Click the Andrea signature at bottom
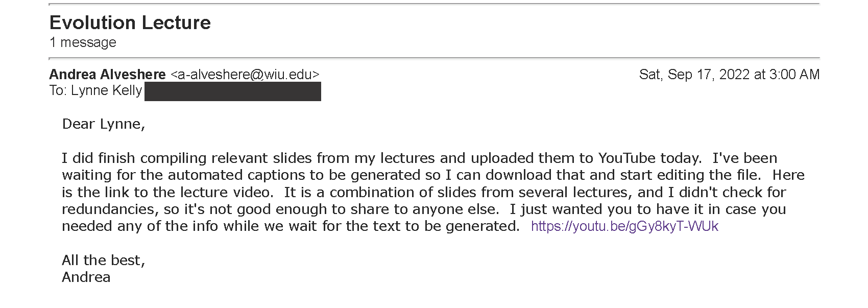 tap(86, 277)
